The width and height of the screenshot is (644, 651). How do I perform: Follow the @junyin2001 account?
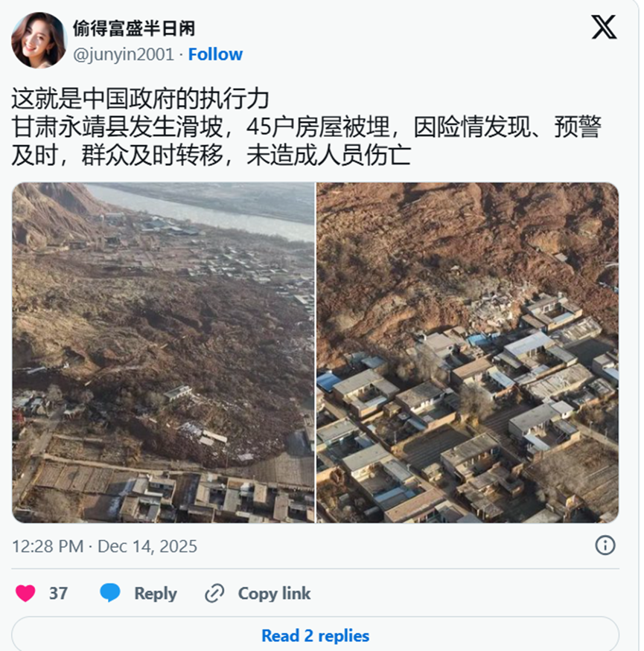215,54
